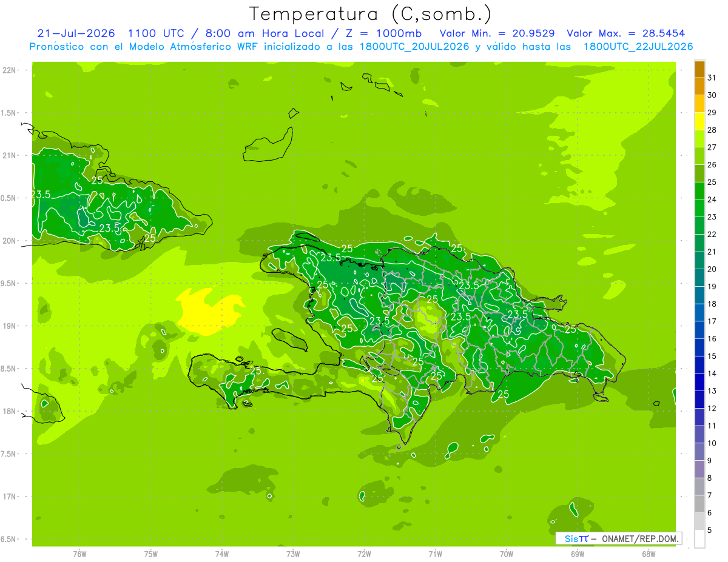
Task: Pick the teal 19–20 legend color swatch
Action: tap(699, 278)
